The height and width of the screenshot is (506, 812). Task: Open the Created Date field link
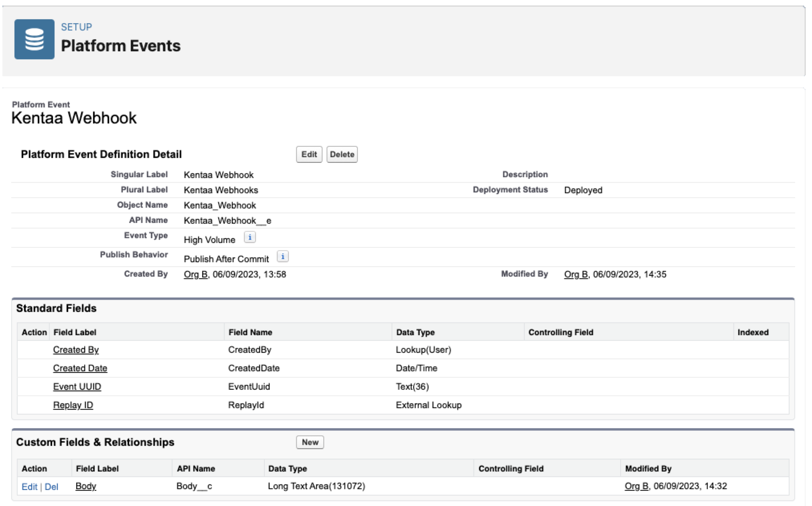click(80, 368)
